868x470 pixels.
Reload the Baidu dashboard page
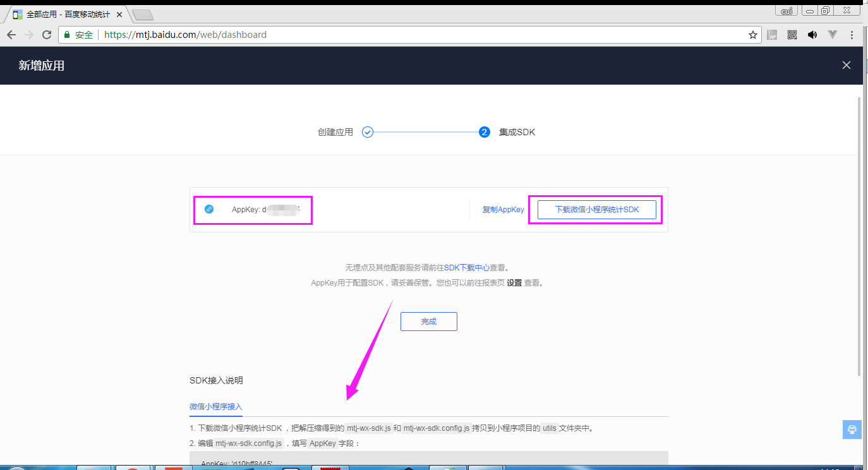46,35
